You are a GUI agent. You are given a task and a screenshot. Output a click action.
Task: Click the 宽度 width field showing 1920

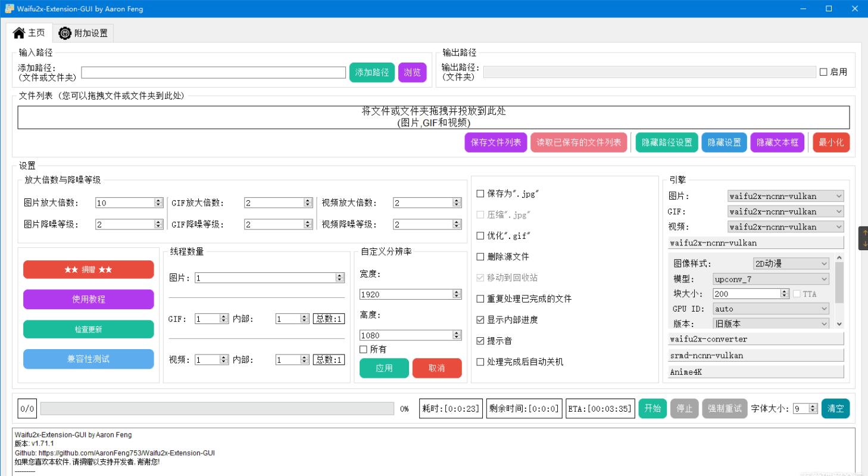(410, 294)
